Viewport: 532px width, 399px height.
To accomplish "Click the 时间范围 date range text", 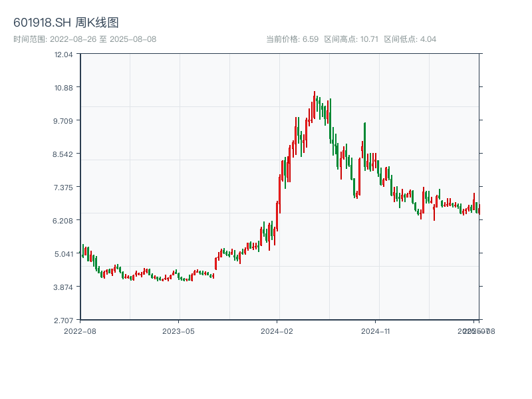I will point(84,39).
